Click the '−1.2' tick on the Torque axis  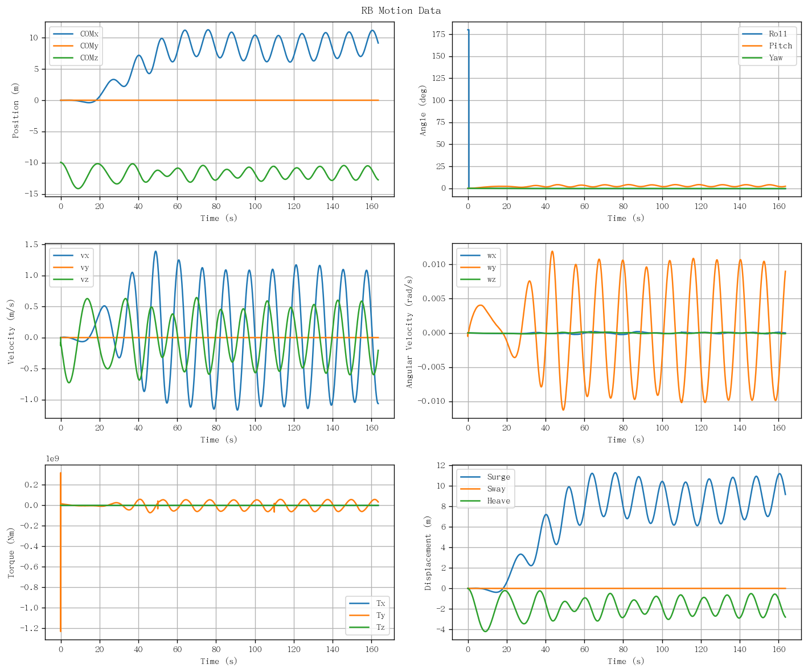[x=31, y=628]
